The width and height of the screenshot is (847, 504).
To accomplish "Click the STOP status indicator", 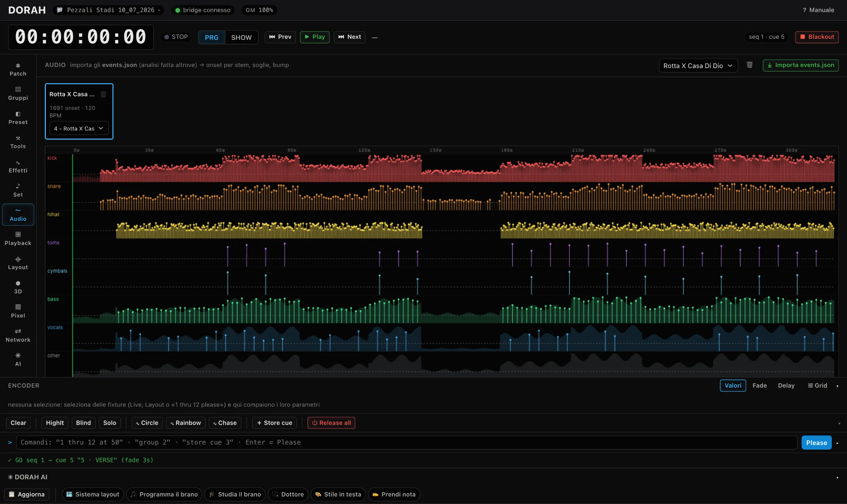I will [x=176, y=37].
